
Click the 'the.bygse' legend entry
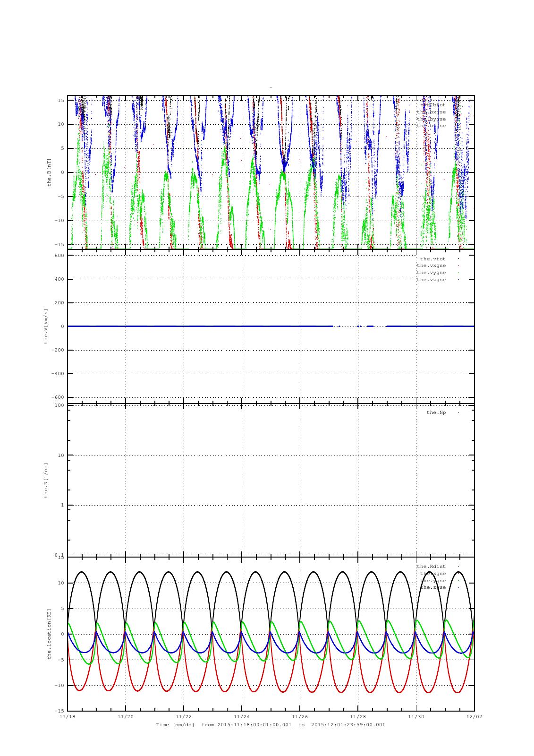431,119
